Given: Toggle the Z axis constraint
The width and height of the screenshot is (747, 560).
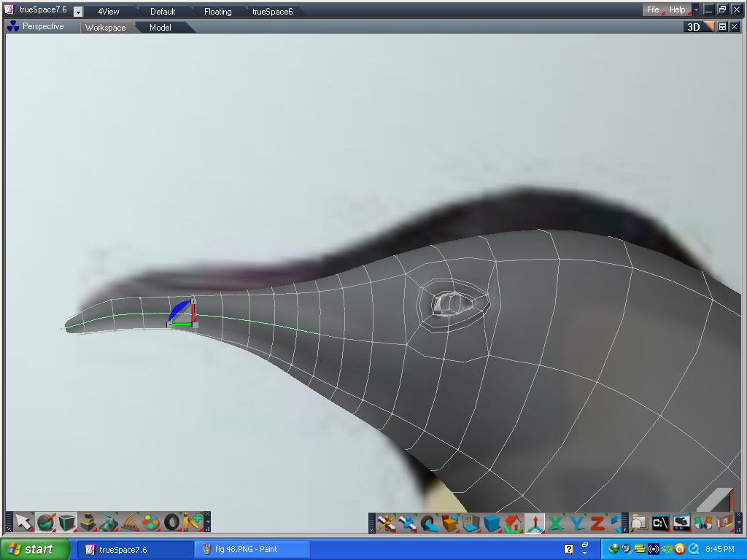Looking at the screenshot, I should 599,521.
